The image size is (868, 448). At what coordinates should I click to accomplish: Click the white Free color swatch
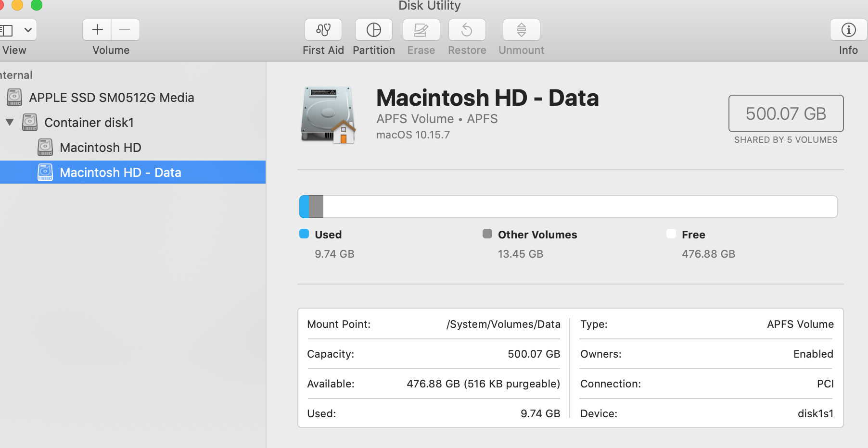tap(671, 234)
